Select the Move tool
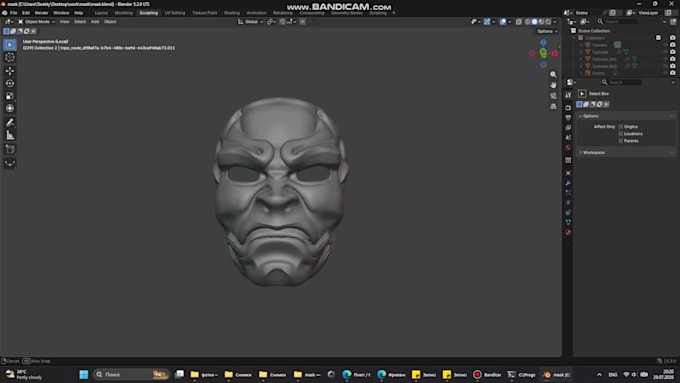 tap(10, 71)
